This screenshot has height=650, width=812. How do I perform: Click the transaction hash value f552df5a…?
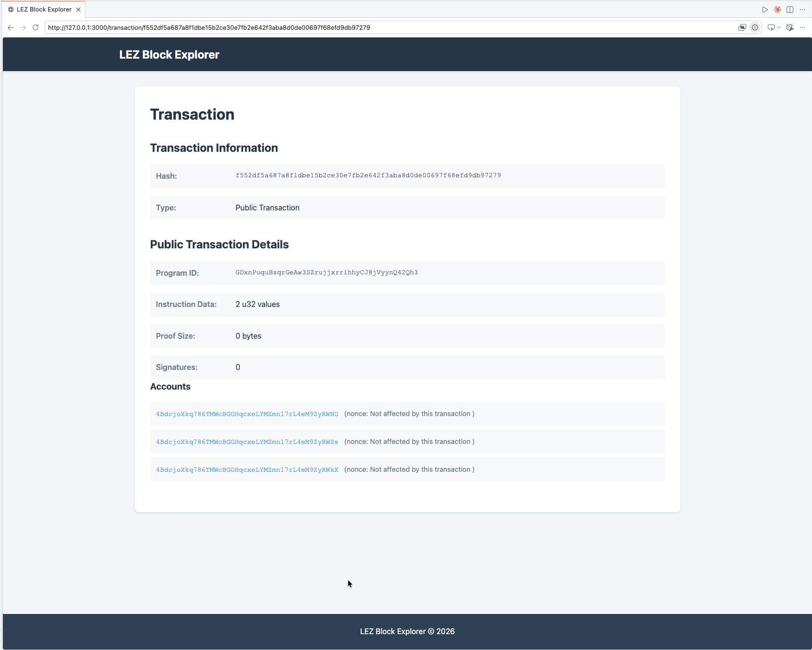(368, 175)
